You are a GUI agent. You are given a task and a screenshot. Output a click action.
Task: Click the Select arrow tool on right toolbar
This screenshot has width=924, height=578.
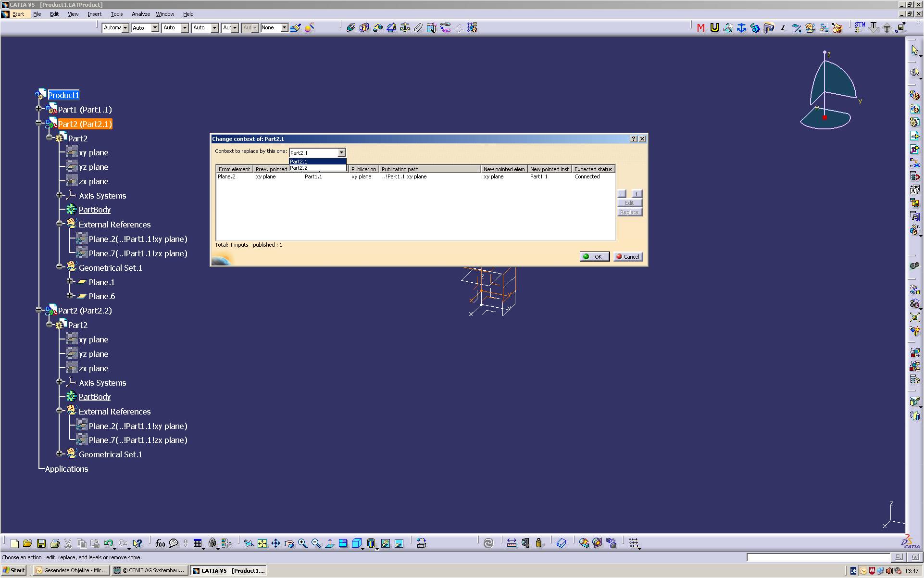[x=914, y=50]
